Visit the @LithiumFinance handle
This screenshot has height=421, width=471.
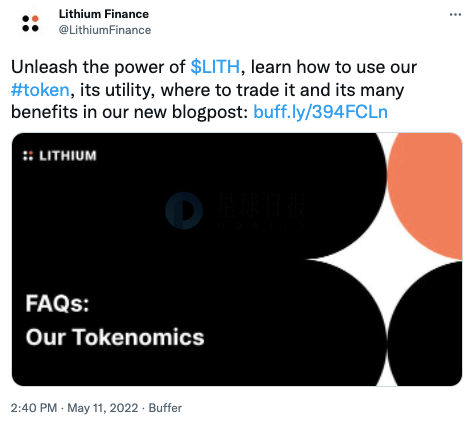coord(105,30)
